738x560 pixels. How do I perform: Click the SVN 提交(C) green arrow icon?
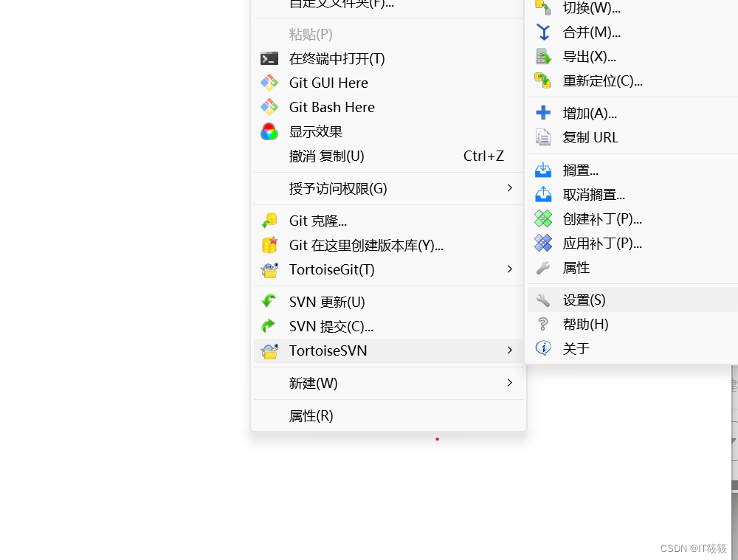[x=269, y=325]
